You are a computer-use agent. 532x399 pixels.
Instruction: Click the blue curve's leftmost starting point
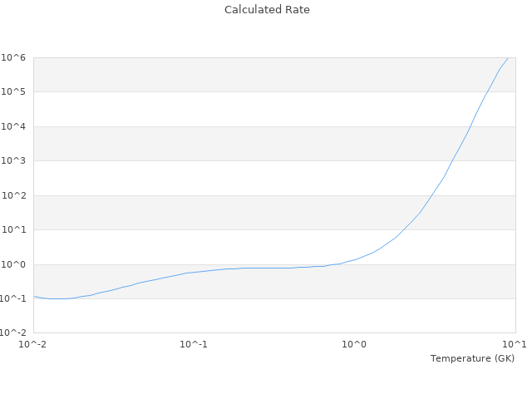pos(34,296)
